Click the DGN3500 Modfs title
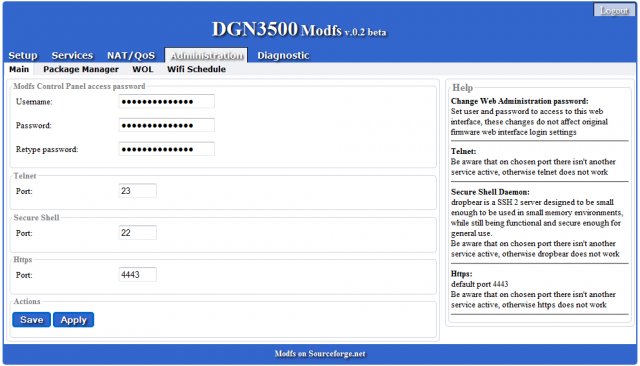Image resolution: width=640 pixels, height=366 pixels. point(299,29)
